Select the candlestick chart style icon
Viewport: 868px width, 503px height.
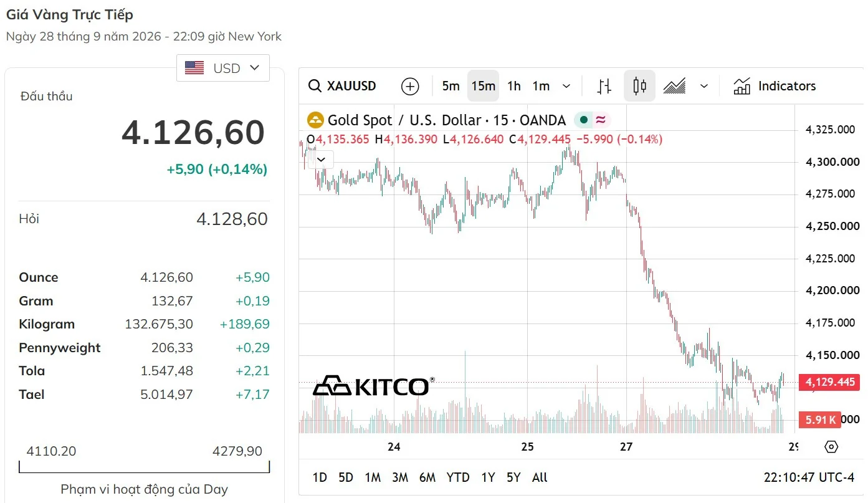639,86
